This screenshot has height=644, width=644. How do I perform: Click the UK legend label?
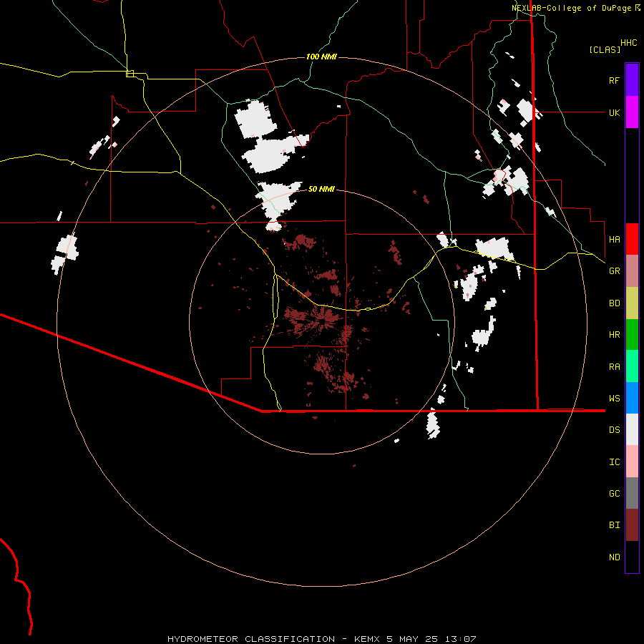614,112
